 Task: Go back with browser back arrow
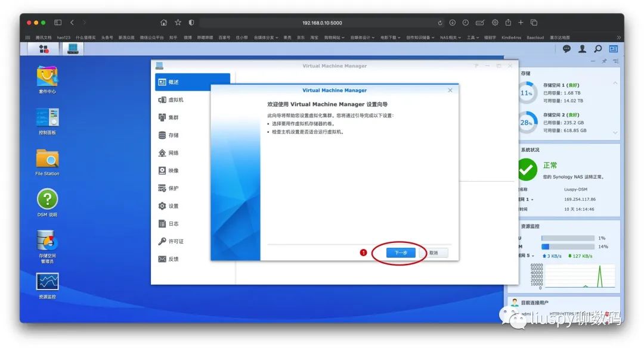tap(72, 23)
